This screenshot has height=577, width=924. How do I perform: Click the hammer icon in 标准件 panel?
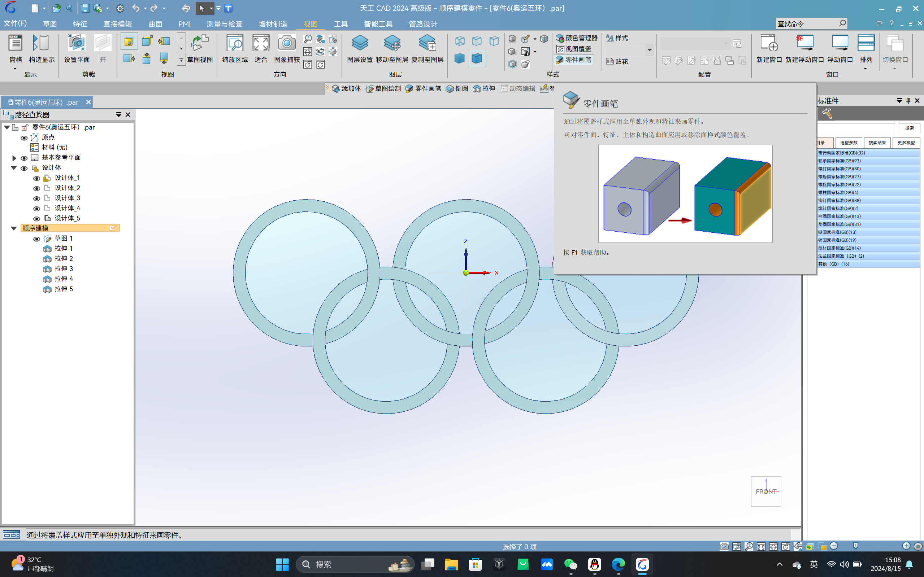(827, 113)
